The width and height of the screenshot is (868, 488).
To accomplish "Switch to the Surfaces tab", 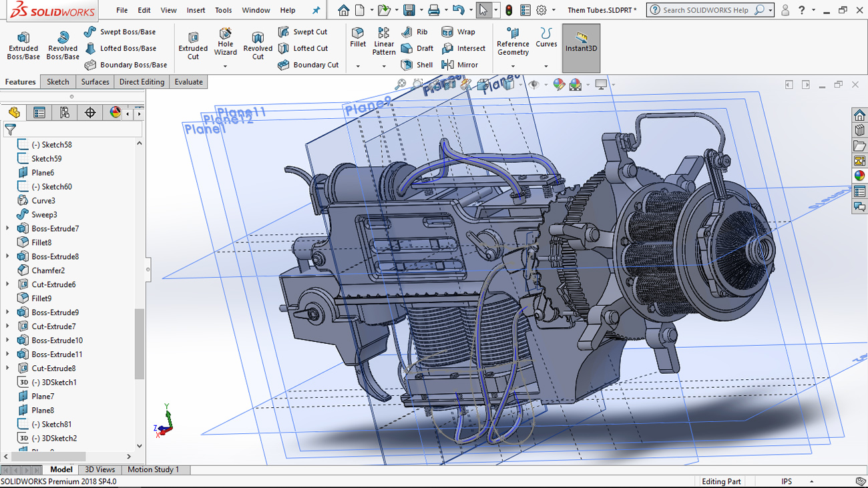I will [x=95, y=82].
